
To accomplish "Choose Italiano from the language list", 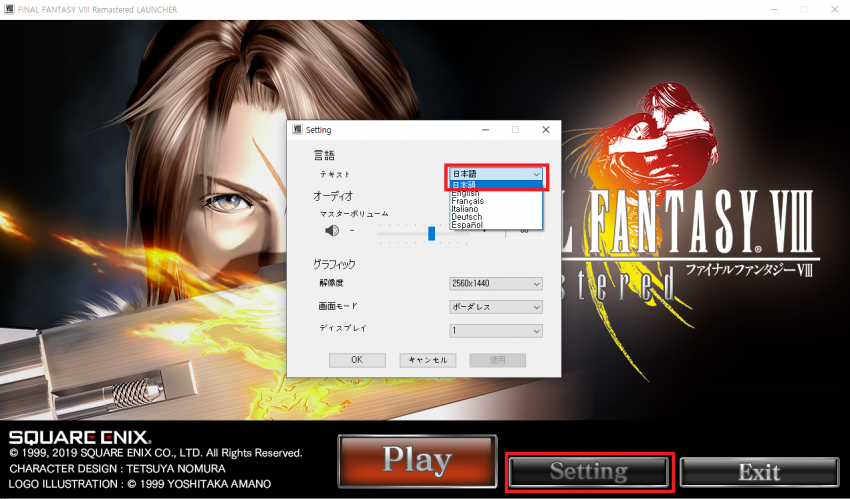I will pyautogui.click(x=495, y=209).
